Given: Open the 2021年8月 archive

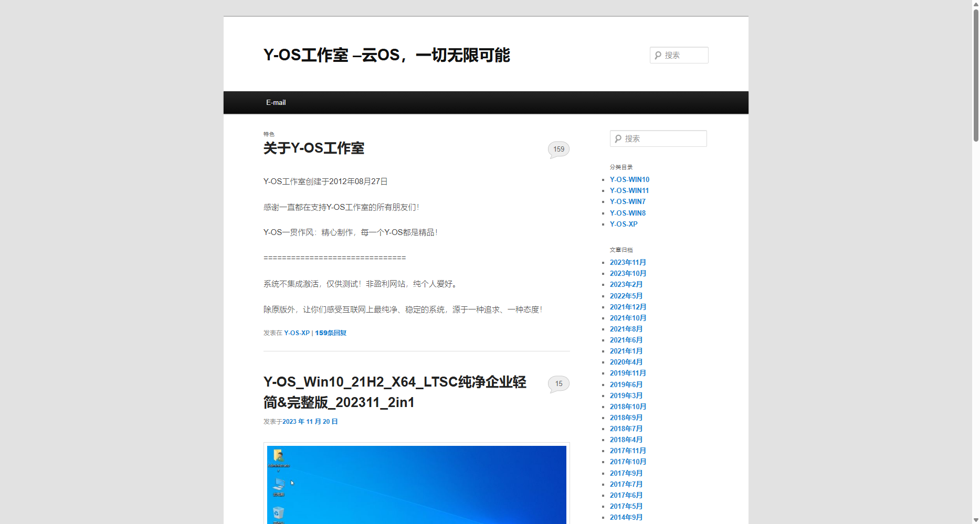Looking at the screenshot, I should (x=626, y=329).
